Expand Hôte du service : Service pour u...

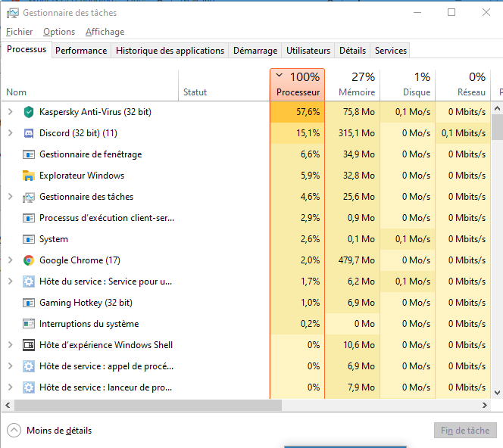coord(11,281)
